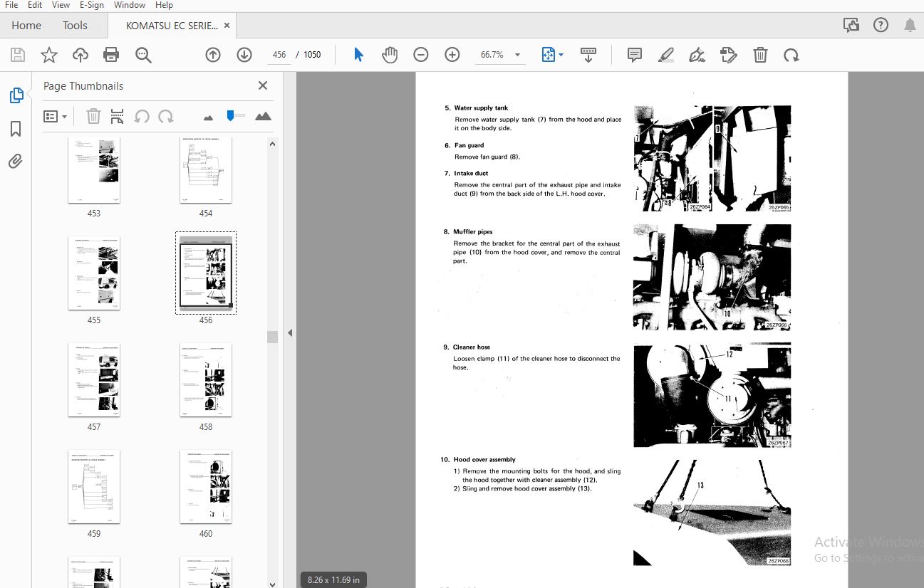The width and height of the screenshot is (924, 588).
Task: Add a comment note
Action: (635, 55)
